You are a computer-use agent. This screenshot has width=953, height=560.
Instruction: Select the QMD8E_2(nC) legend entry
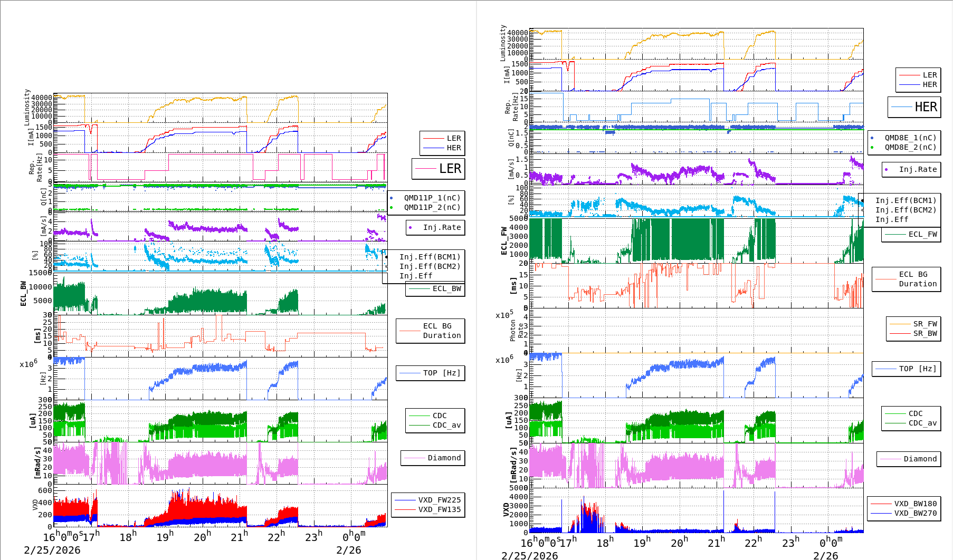910,147
